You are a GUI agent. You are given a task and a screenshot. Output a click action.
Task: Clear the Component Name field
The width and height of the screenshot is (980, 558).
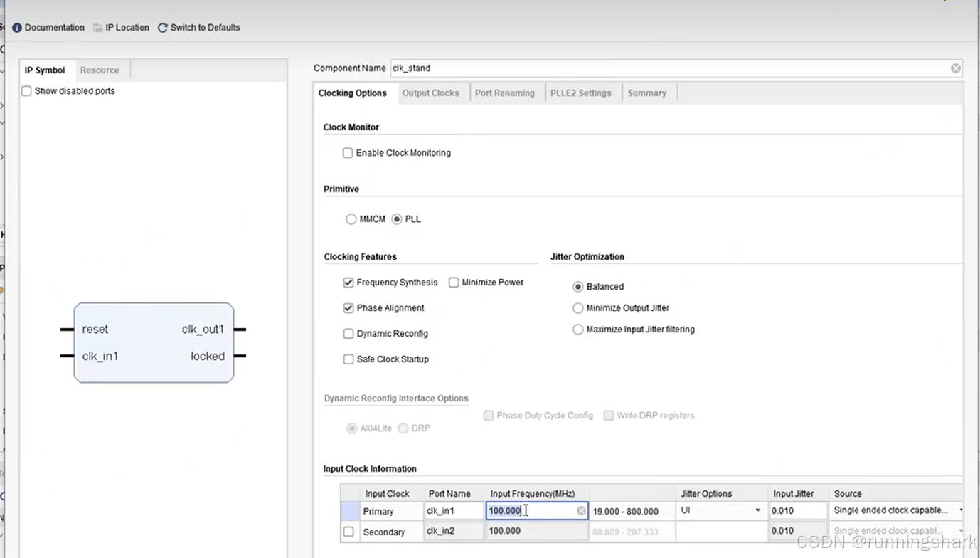[955, 68]
